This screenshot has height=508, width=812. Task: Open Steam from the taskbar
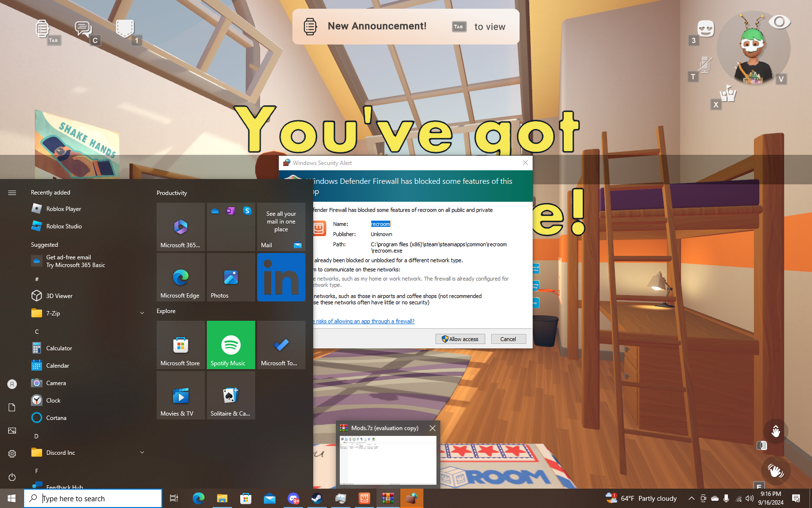[x=317, y=498]
